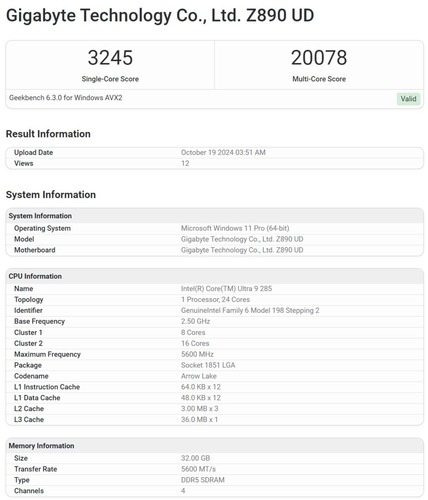Select memory size value 32.00 GB
The width and height of the screenshot is (428, 500).
[x=195, y=458]
